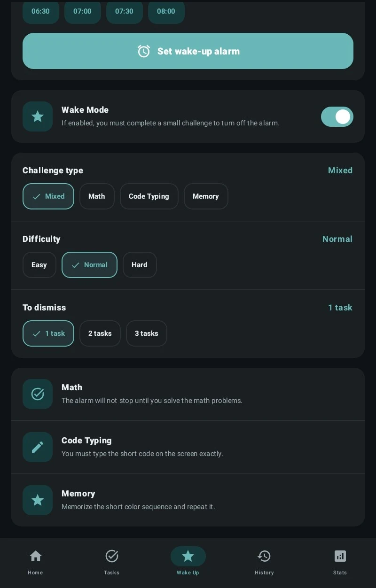Click the Code Typing pencil icon
The image size is (376, 588).
(38, 447)
